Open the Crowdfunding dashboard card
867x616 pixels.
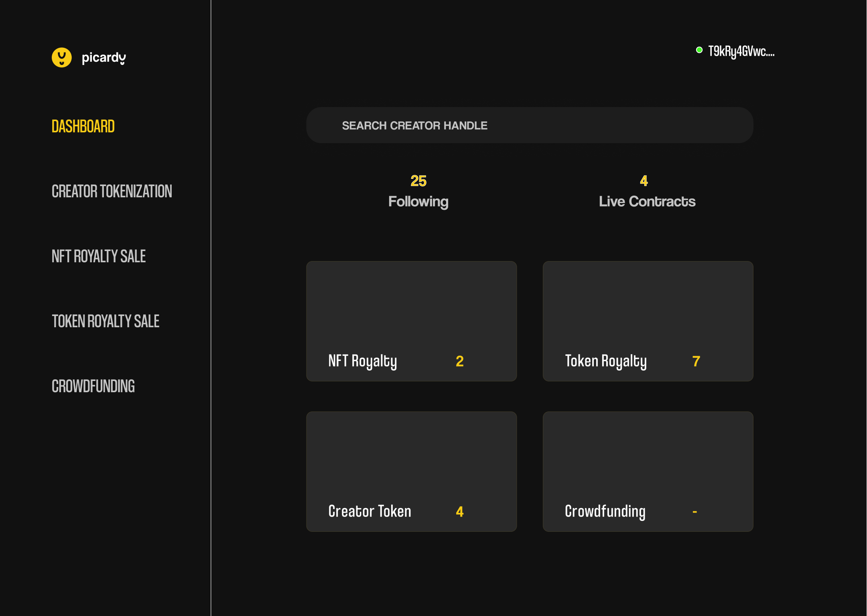[x=648, y=471]
